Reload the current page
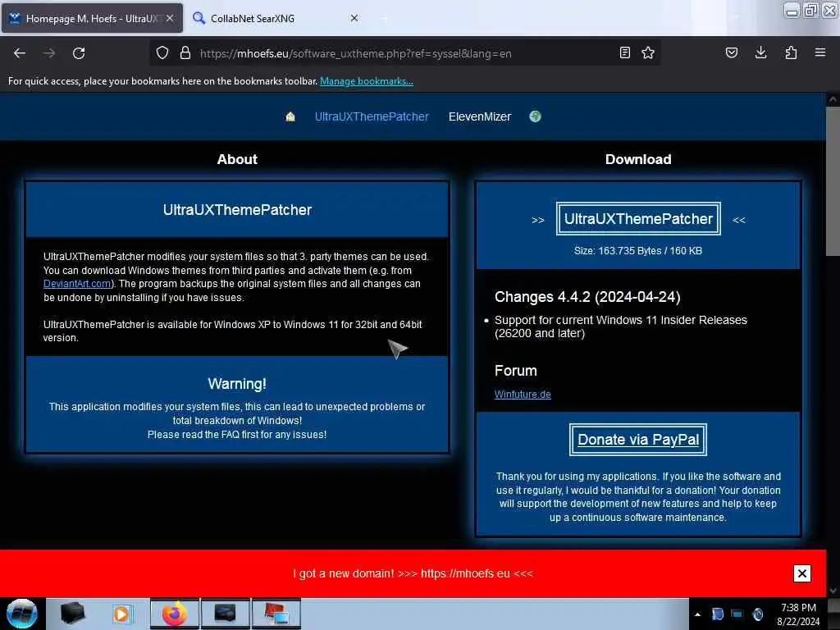 (79, 53)
